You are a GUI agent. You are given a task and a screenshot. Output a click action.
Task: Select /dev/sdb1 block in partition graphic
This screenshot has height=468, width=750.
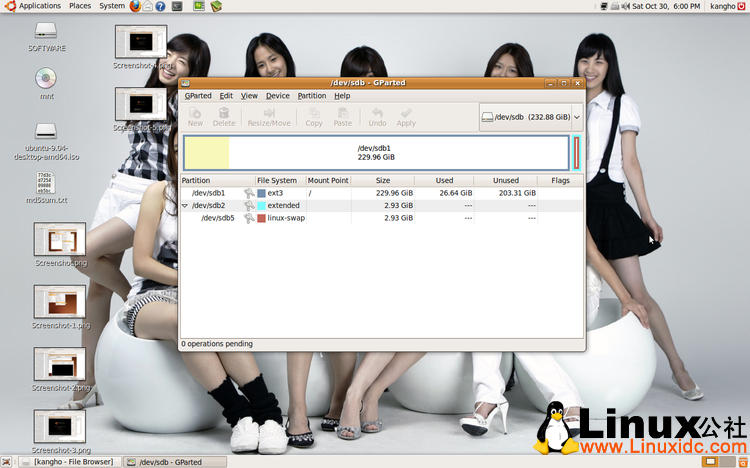pos(376,152)
